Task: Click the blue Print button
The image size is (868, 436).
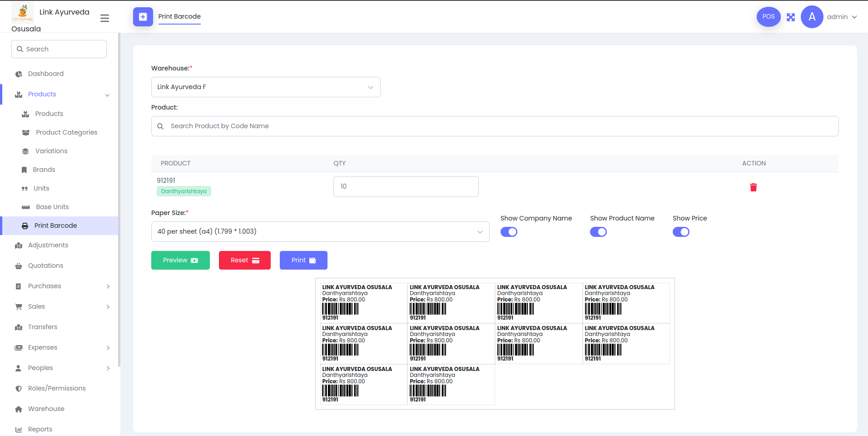Action: point(303,260)
